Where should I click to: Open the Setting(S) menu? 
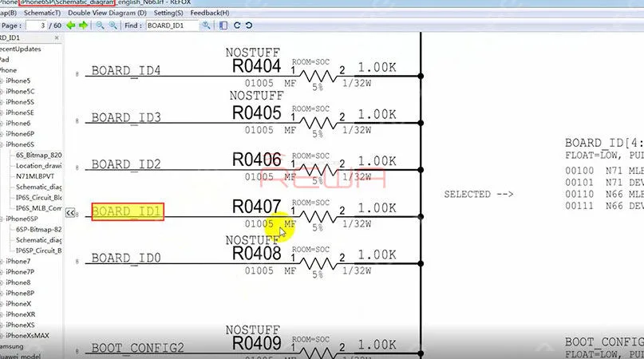[168, 13]
